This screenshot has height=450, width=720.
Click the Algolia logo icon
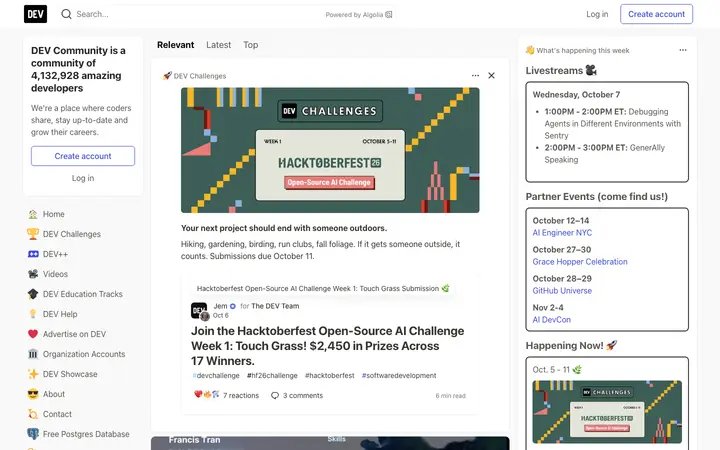click(388, 15)
